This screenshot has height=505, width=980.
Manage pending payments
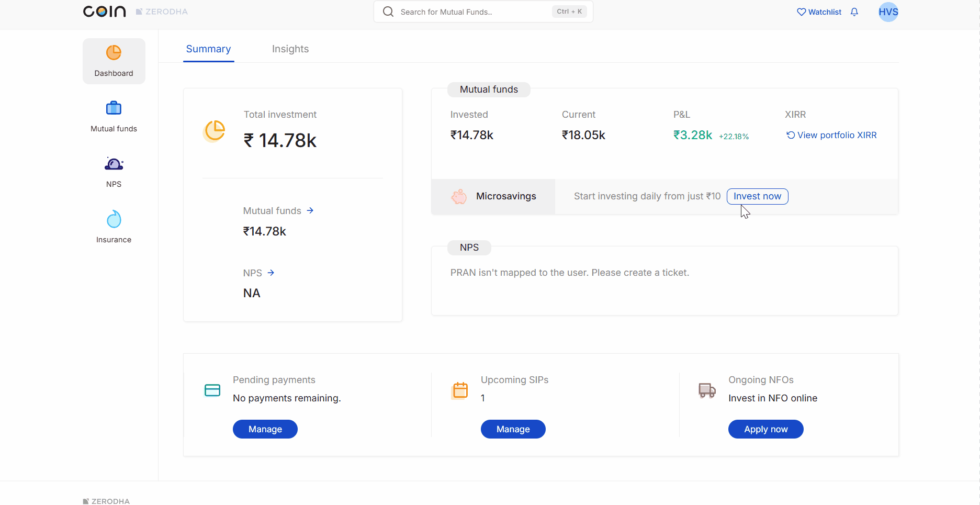pyautogui.click(x=265, y=429)
